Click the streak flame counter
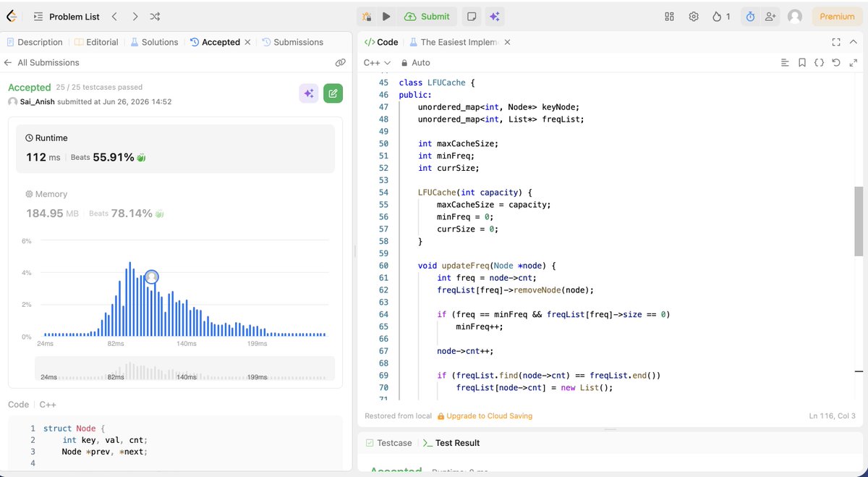This screenshot has width=868, height=477. click(721, 16)
